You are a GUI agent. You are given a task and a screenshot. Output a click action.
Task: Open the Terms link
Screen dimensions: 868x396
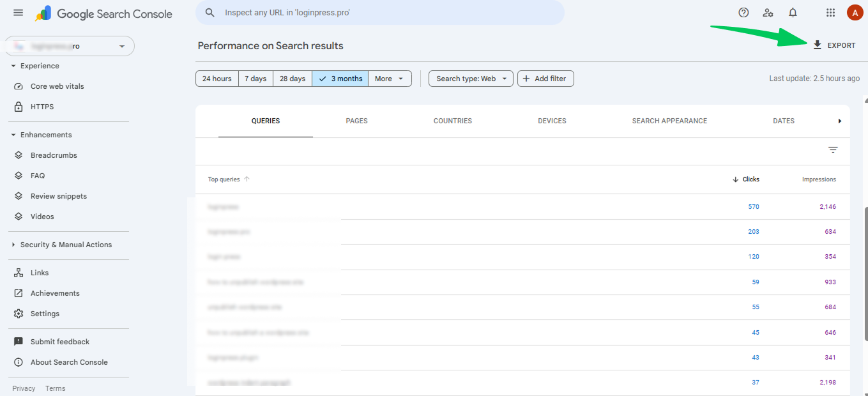[56, 388]
